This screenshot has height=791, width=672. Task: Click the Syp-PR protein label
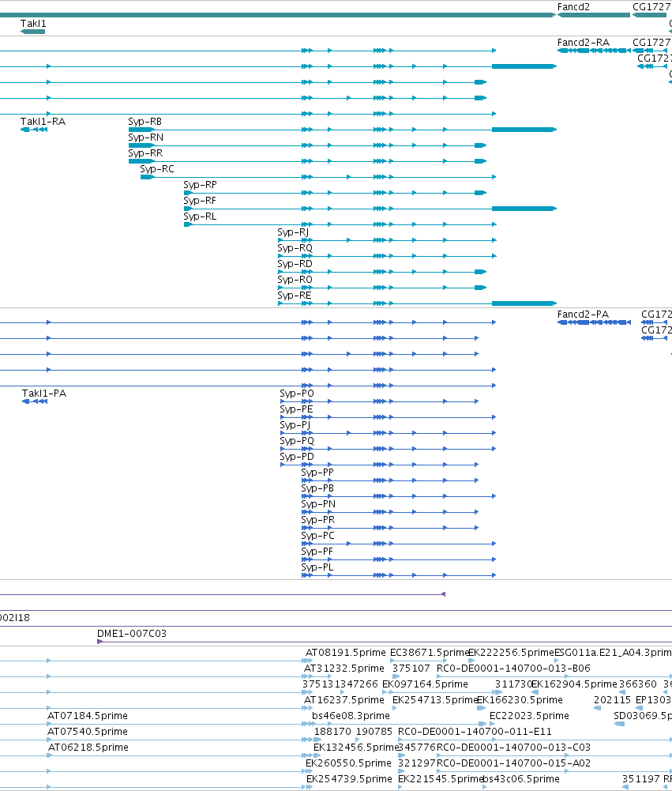pyautogui.click(x=318, y=520)
